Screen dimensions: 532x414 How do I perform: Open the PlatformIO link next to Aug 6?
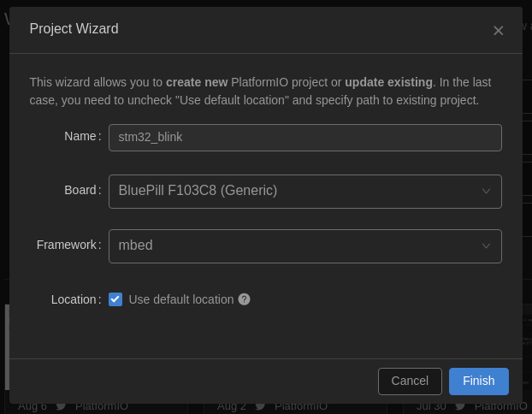click(102, 406)
